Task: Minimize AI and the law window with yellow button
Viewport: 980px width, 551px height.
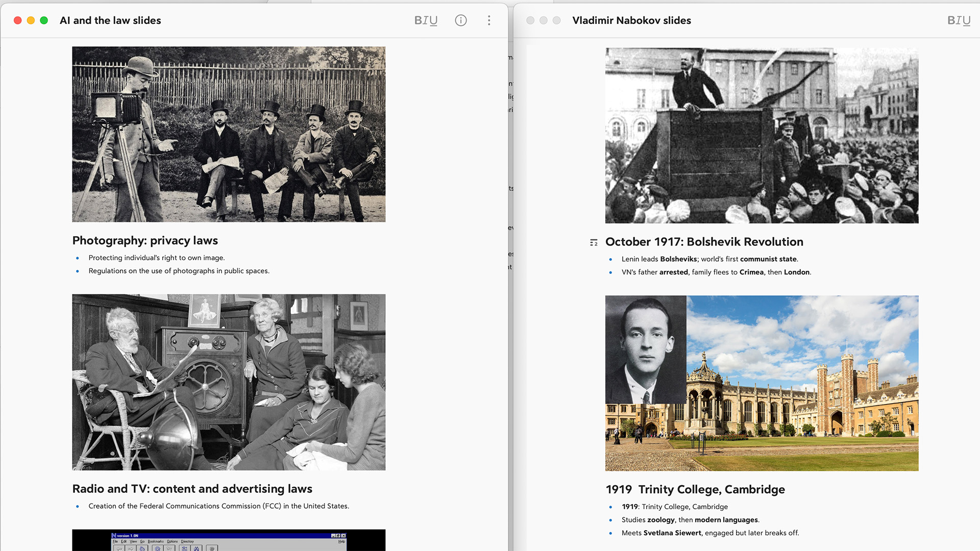Action: coord(31,20)
